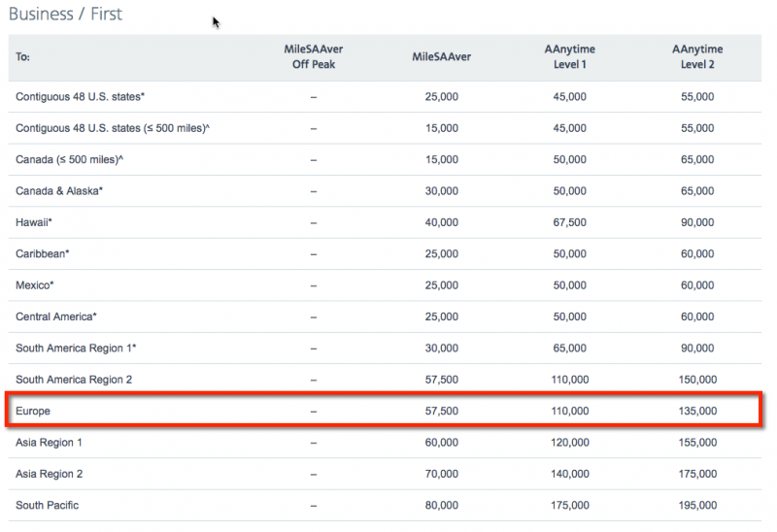Select Asia Region 1 row label
Image resolution: width=777 pixels, height=532 pixels.
pos(49,443)
